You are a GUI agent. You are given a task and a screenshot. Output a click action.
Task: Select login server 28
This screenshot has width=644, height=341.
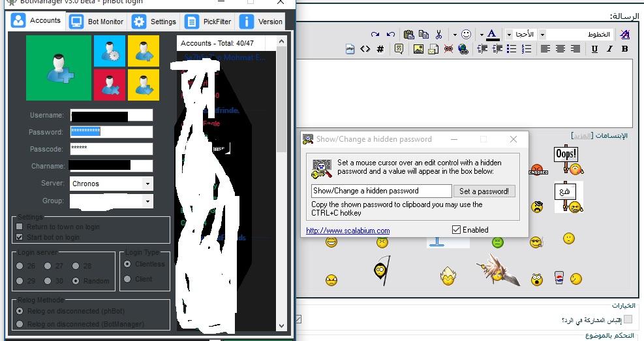click(76, 266)
